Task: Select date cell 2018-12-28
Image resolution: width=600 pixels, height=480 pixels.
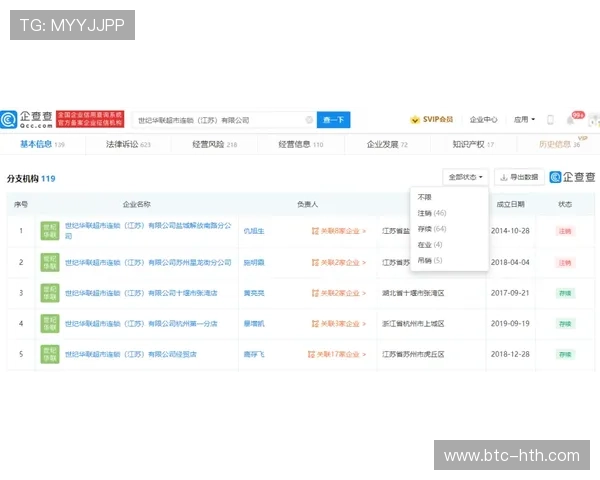Action: [x=510, y=354]
